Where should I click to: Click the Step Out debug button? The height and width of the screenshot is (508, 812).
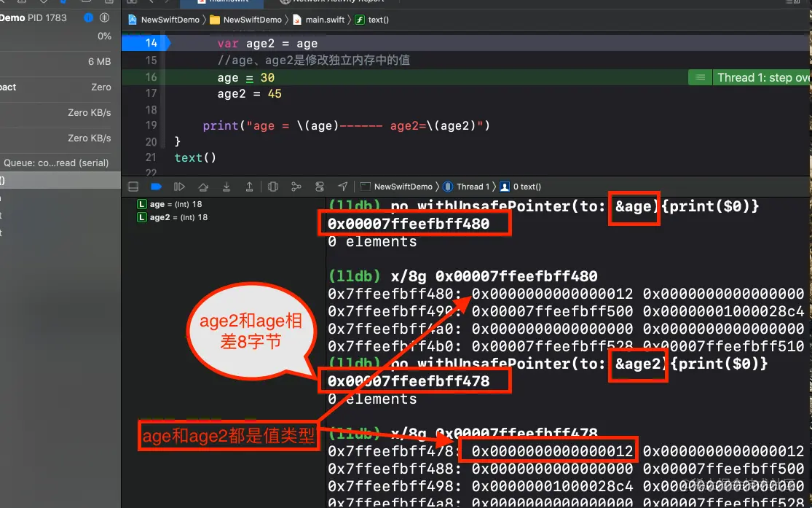pyautogui.click(x=249, y=187)
